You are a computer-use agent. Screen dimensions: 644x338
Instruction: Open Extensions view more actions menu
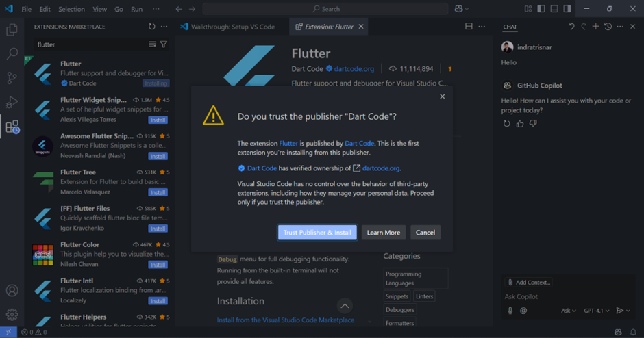click(x=164, y=27)
